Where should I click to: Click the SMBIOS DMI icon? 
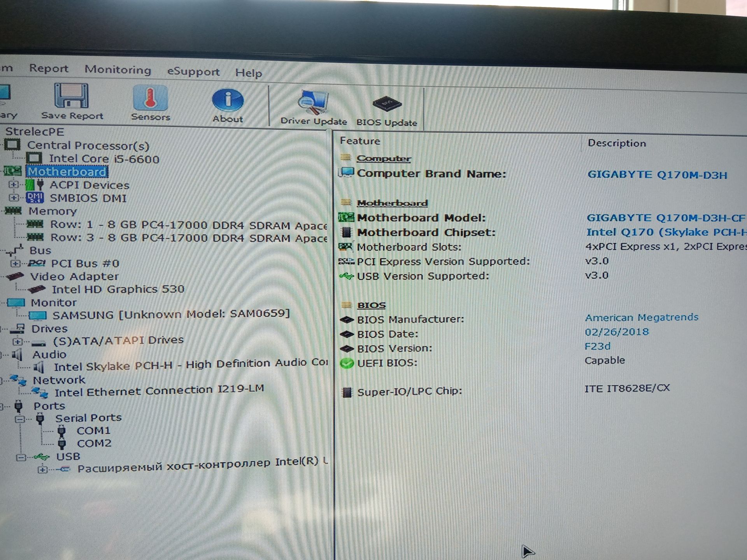[x=35, y=198]
